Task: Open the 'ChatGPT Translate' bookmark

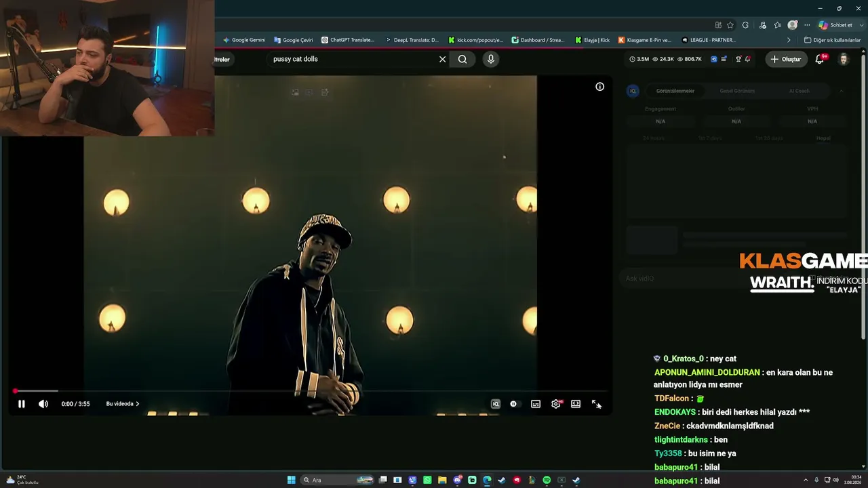Action: coord(347,40)
